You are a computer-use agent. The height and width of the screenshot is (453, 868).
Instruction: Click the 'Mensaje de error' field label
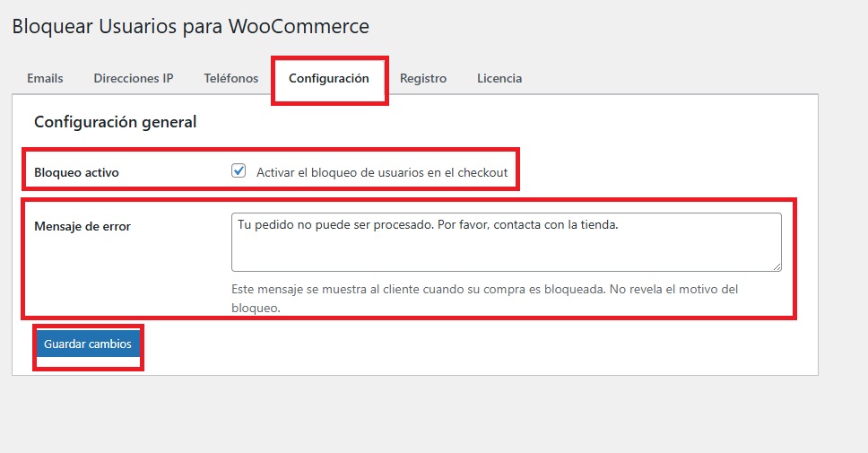tap(82, 227)
